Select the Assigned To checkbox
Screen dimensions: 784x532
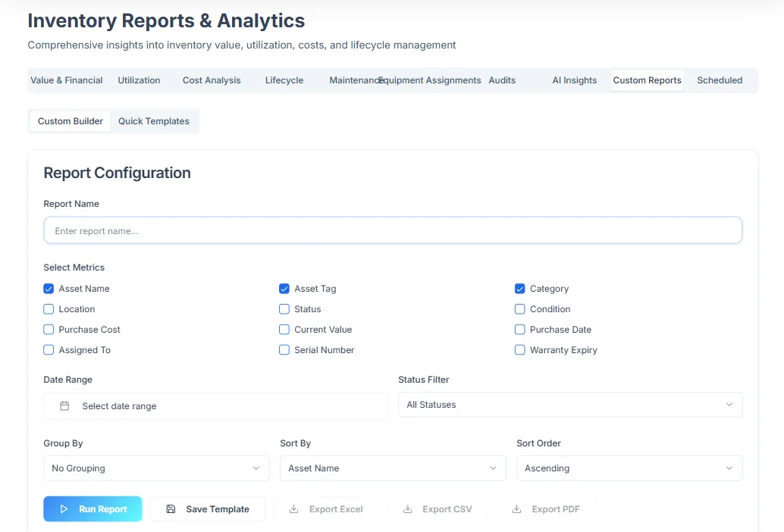[49, 350]
